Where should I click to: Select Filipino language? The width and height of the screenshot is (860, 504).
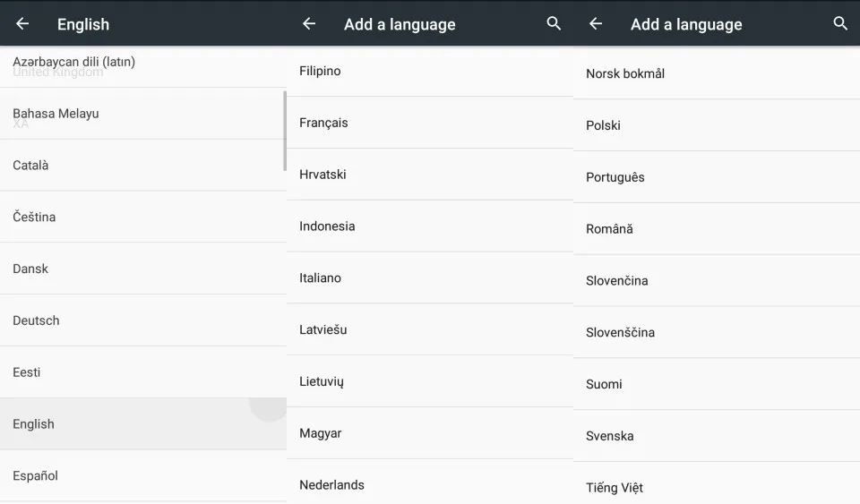(430, 72)
